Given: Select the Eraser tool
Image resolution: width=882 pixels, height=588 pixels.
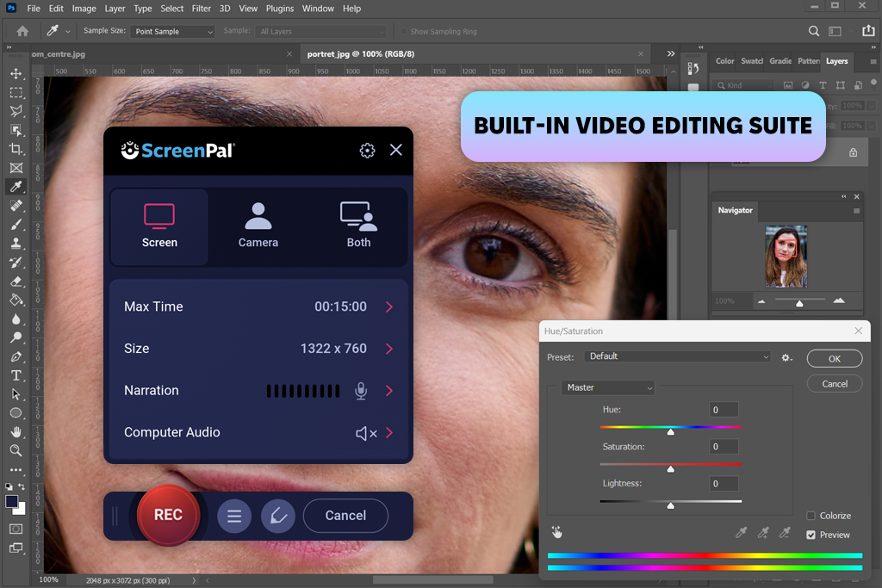Looking at the screenshot, I should pos(16,281).
